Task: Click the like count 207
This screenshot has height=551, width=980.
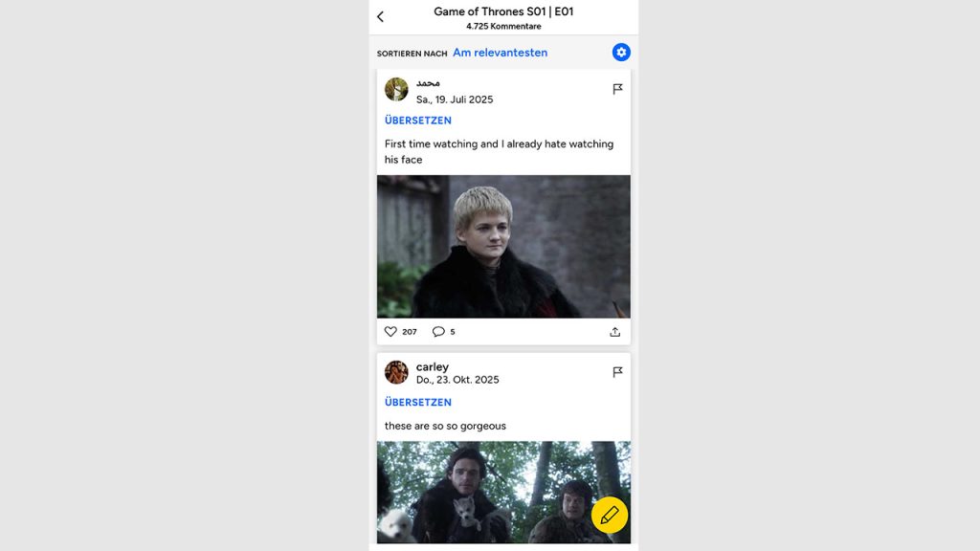Action: 410,332
